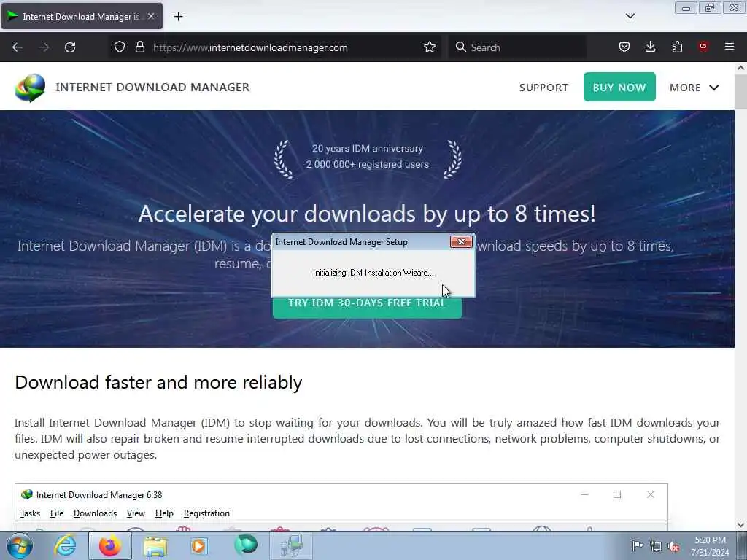747x560 pixels.
Task: Click the Firefox Search box
Action: click(517, 47)
